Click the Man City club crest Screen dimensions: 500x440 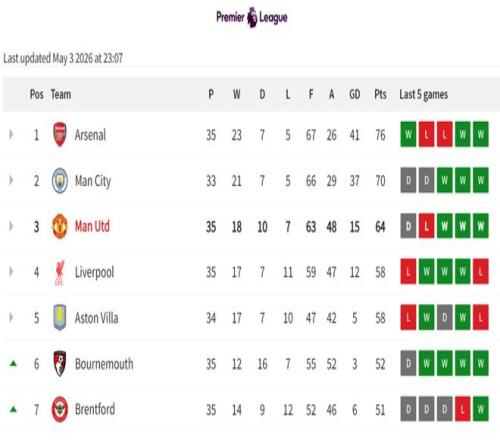[60, 181]
